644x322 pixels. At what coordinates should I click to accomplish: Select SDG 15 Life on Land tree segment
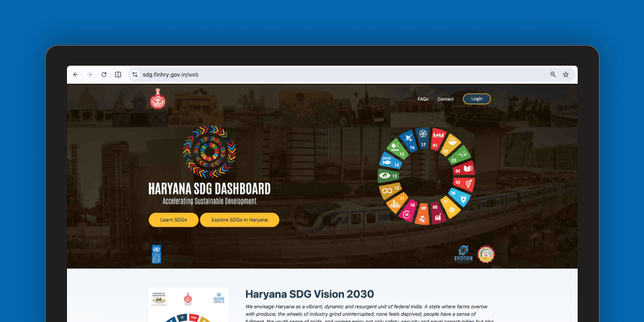(397, 149)
